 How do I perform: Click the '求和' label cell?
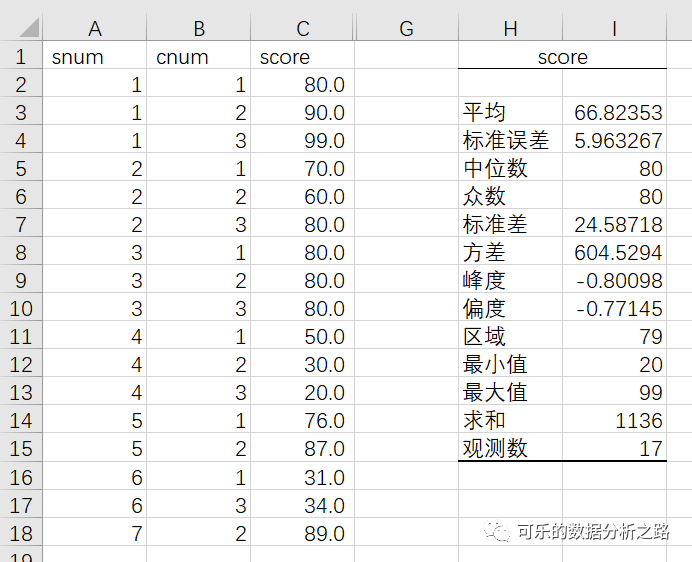[x=510, y=420]
